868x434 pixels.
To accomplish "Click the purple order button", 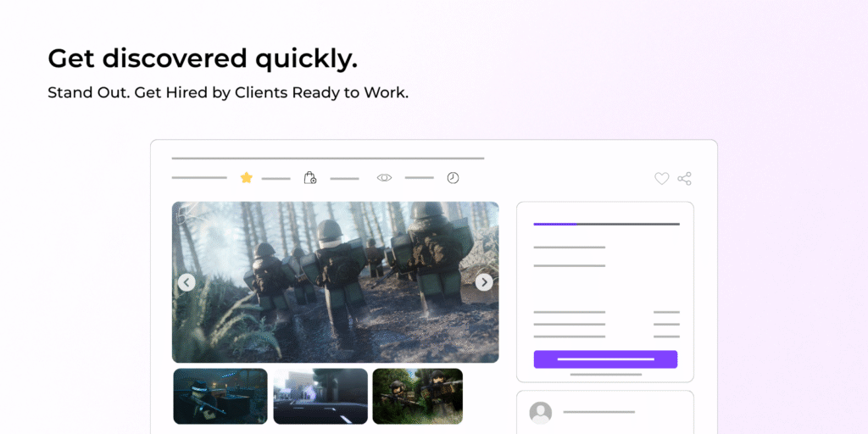I will pos(605,359).
